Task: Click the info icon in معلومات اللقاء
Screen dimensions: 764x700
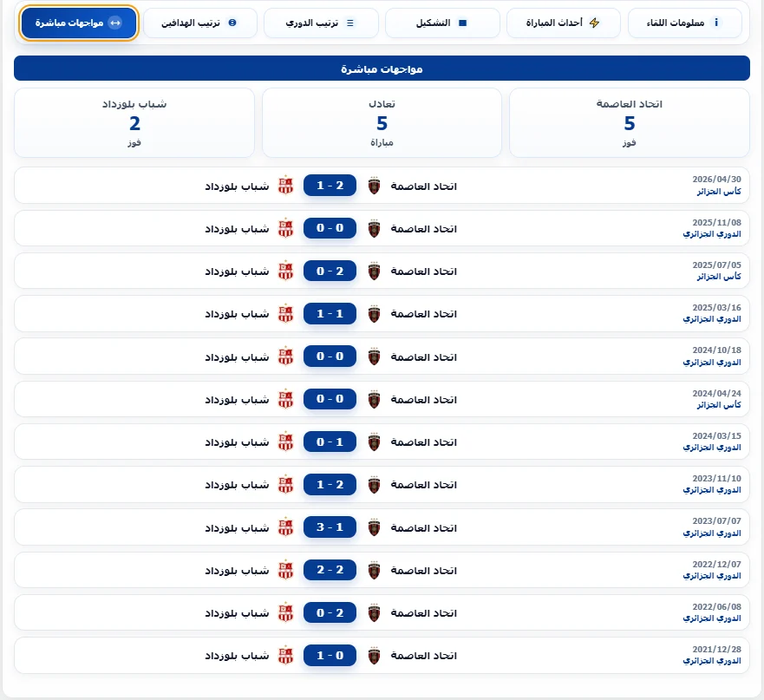Action: pyautogui.click(x=715, y=23)
